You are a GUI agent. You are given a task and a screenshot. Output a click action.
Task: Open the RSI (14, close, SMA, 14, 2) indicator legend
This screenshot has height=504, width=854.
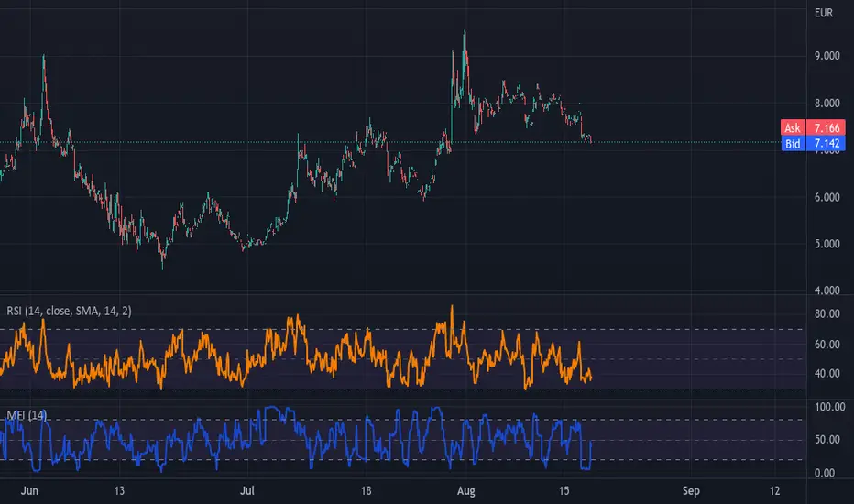coord(69,311)
